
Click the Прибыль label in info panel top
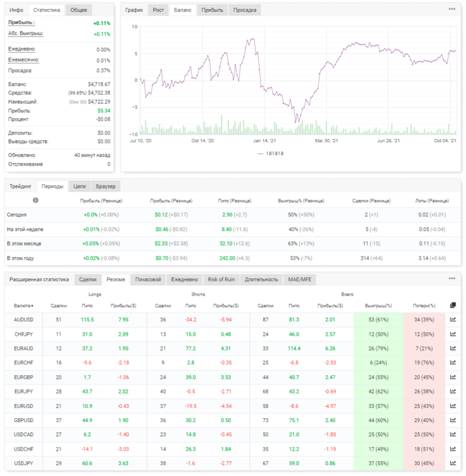pos(22,22)
